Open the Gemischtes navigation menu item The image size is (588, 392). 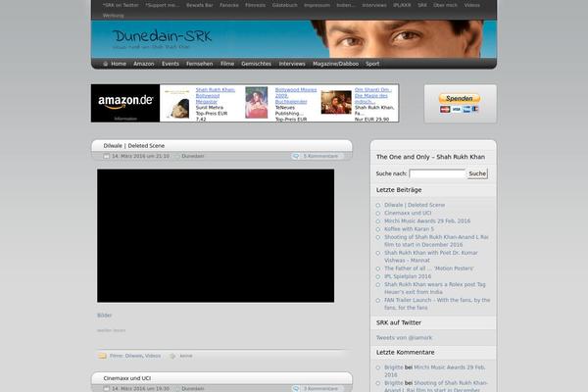pos(256,64)
